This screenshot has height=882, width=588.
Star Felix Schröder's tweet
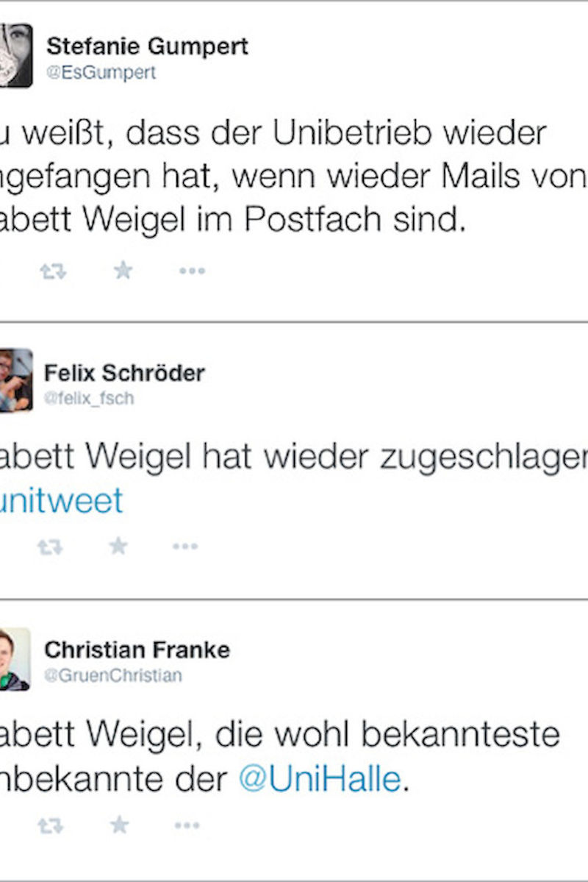pyautogui.click(x=117, y=547)
